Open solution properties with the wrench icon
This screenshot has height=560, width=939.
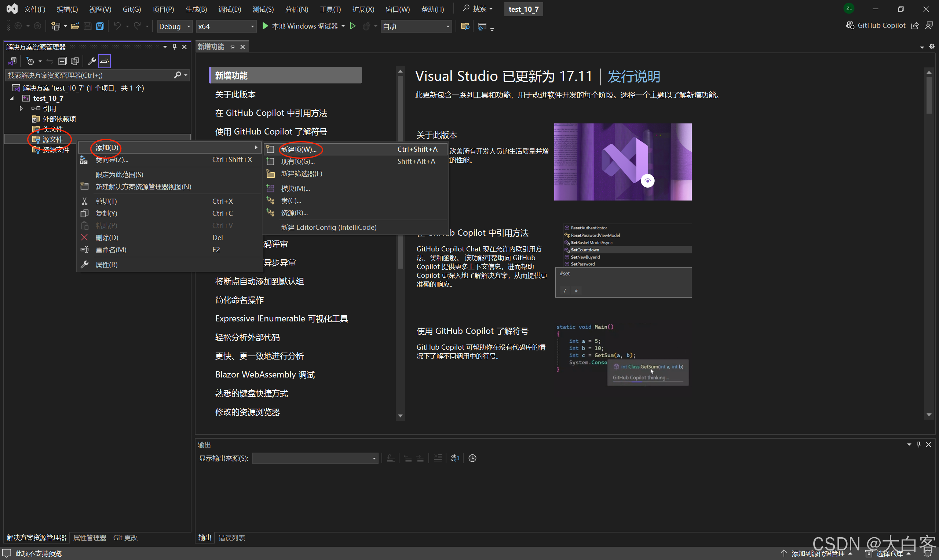pos(92,61)
